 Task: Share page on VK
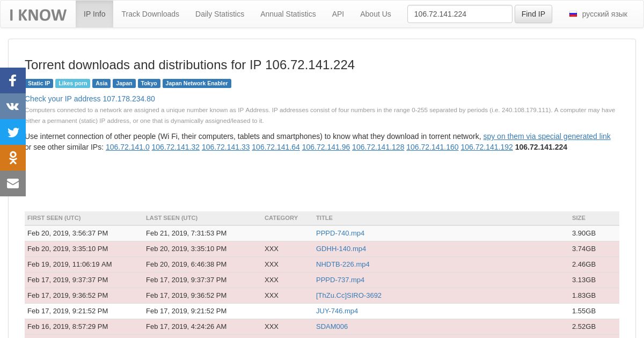13,106
